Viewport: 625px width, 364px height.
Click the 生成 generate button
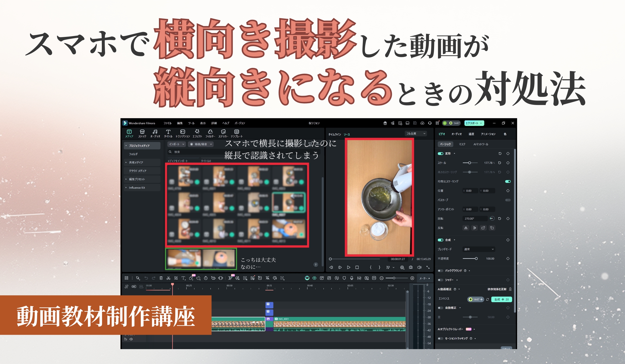[501, 299]
